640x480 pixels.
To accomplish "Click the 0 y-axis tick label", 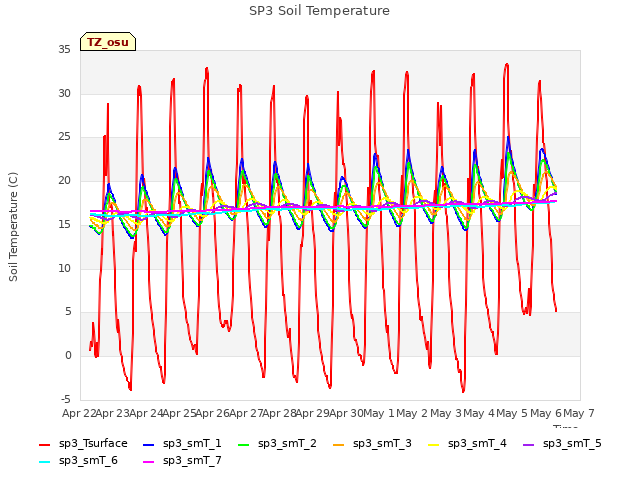I will click(x=68, y=356).
